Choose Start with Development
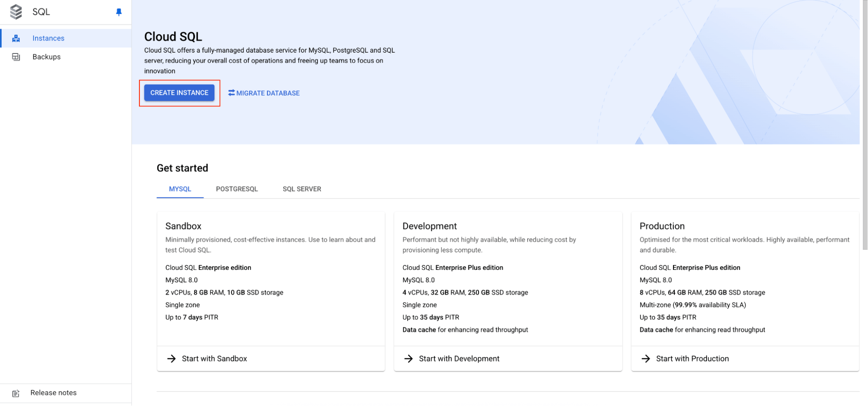 point(508,359)
